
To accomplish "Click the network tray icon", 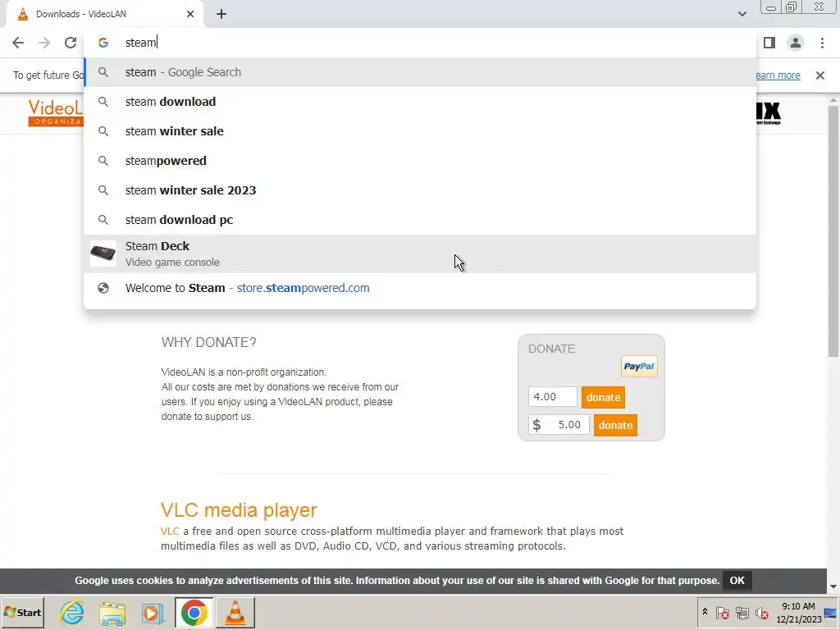I will tap(742, 612).
